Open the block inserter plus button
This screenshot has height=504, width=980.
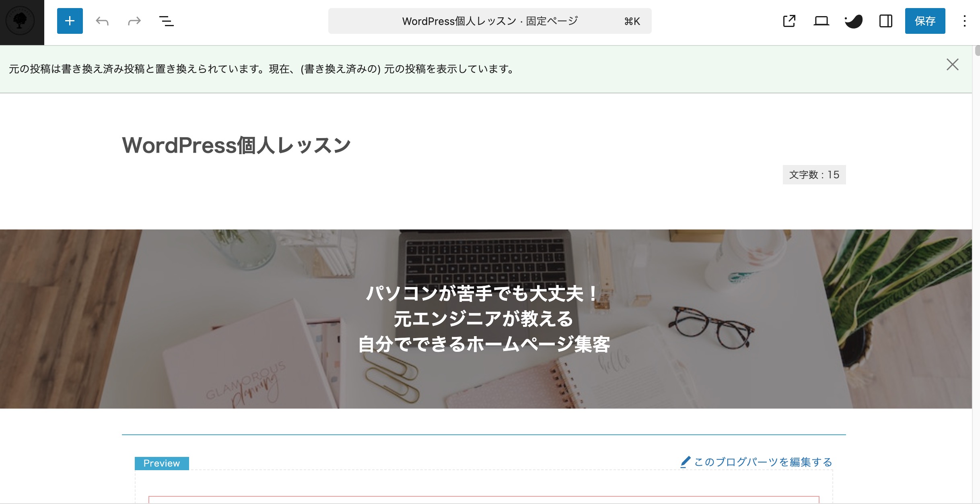click(70, 21)
